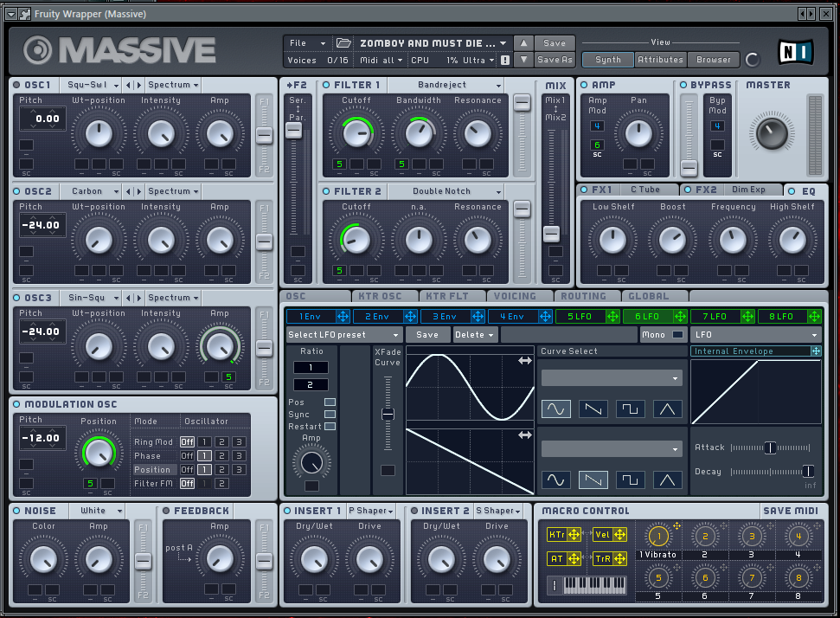The height and width of the screenshot is (618, 840).
Task: Set Ring Mod to Off
Action: [x=187, y=441]
